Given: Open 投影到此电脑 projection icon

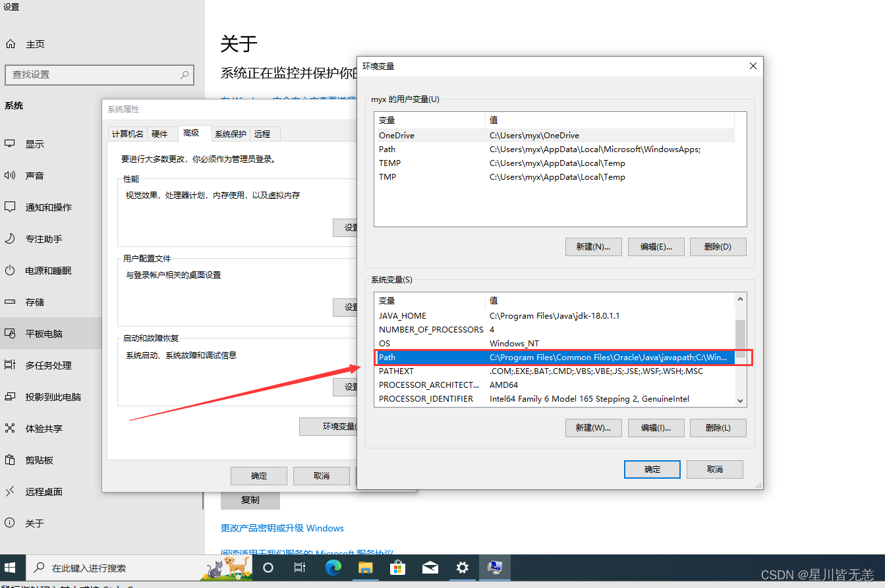Looking at the screenshot, I should [x=10, y=397].
